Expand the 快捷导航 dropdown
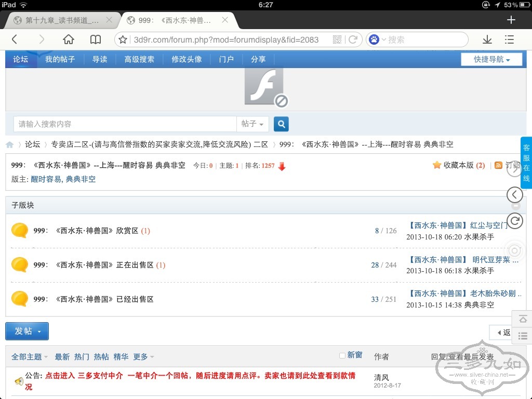Image resolution: width=532 pixels, height=399 pixels. tap(491, 59)
